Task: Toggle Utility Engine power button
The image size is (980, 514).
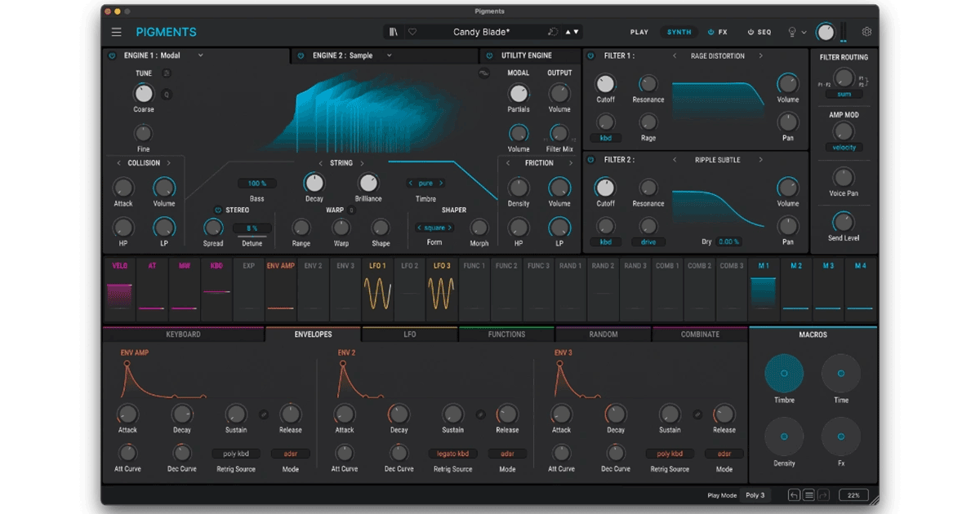Action: pyautogui.click(x=489, y=55)
